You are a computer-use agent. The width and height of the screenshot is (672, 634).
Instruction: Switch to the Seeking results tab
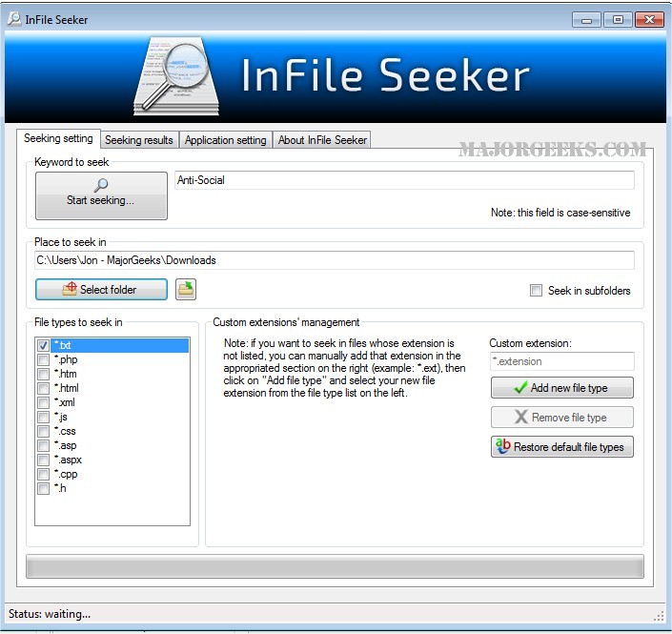click(139, 140)
